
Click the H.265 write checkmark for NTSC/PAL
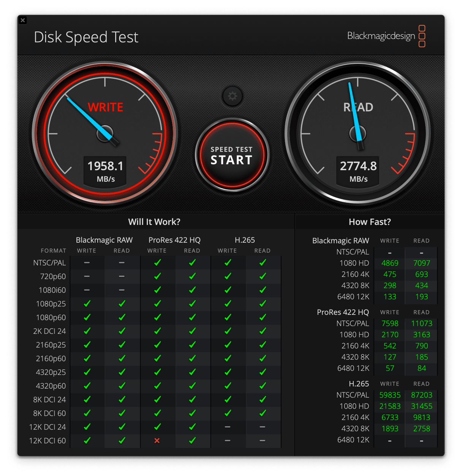[x=228, y=263]
